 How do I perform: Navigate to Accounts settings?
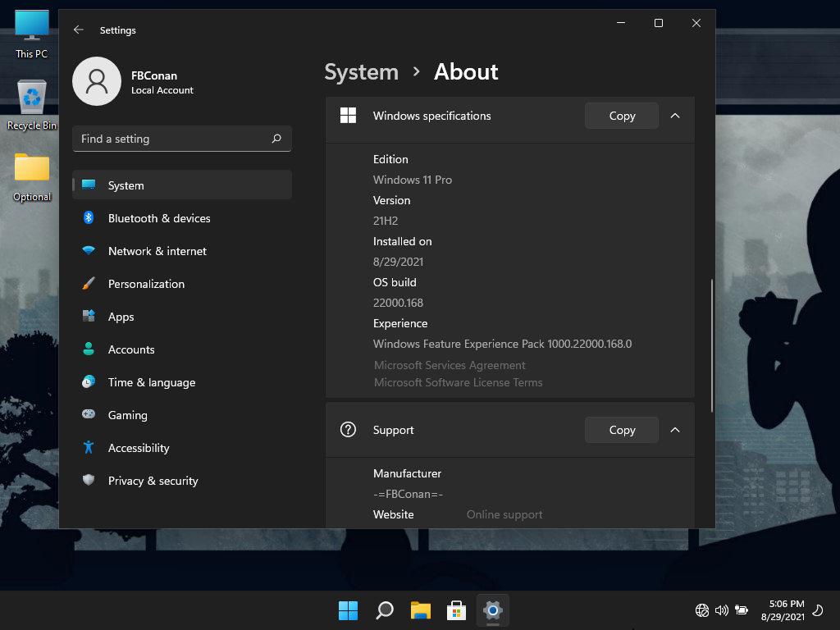coord(182,349)
